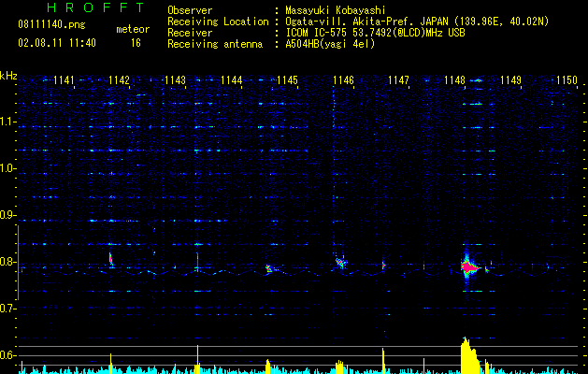Click the 0.8 frequency axis label
This screenshot has height=374, width=588.
click(7, 262)
